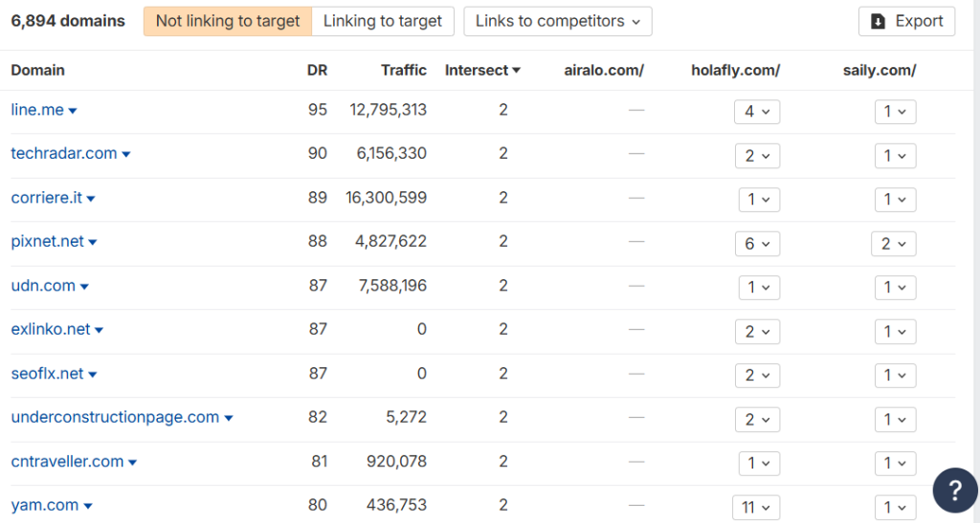Image resolution: width=980 pixels, height=523 pixels.
Task: Expand holafly links dropdown for line.me
Action: pyautogui.click(x=757, y=112)
